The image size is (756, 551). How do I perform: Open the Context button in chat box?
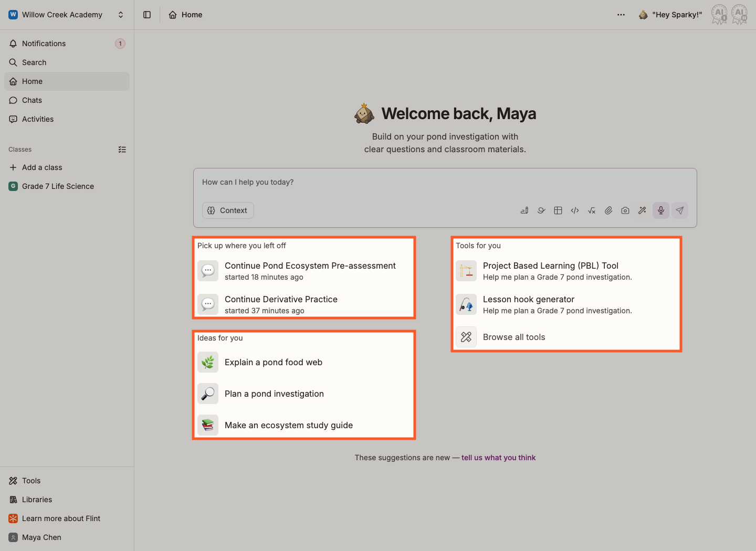click(228, 210)
